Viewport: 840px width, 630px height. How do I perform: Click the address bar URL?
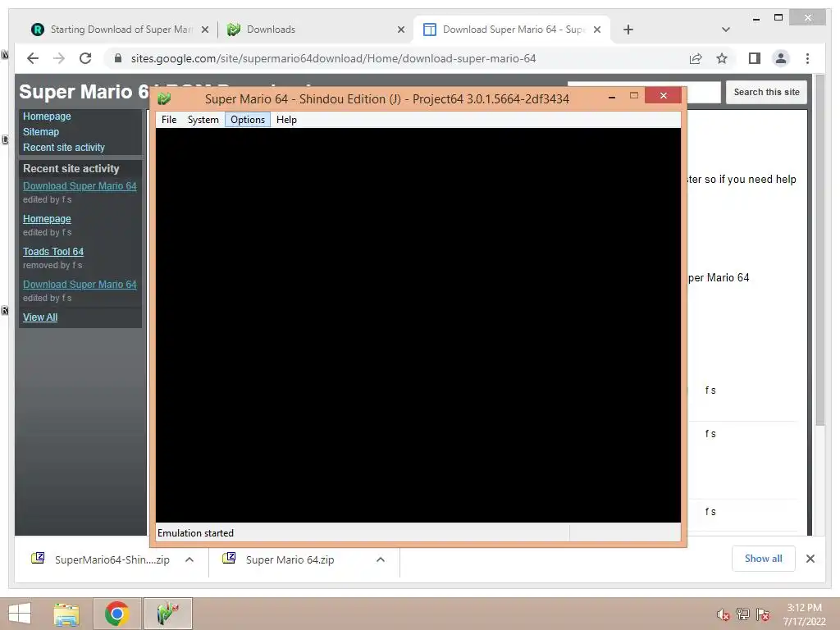(x=333, y=58)
